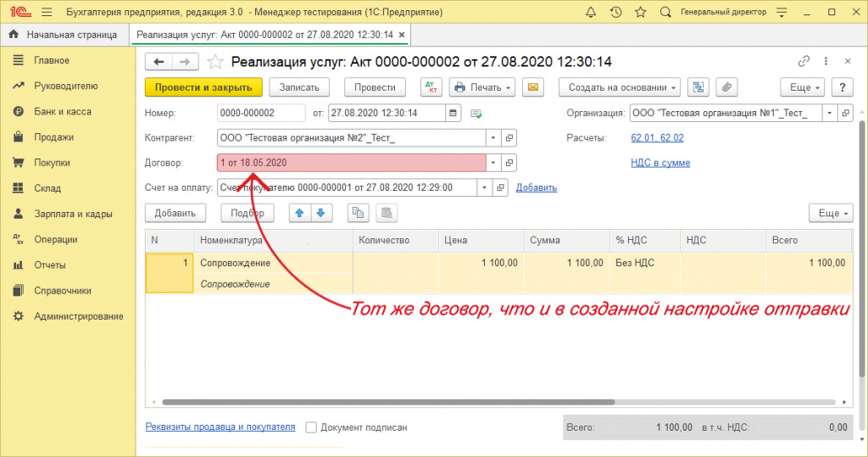This screenshot has height=457, width=868.
Task: Add document to favorites star
Action: (214, 62)
